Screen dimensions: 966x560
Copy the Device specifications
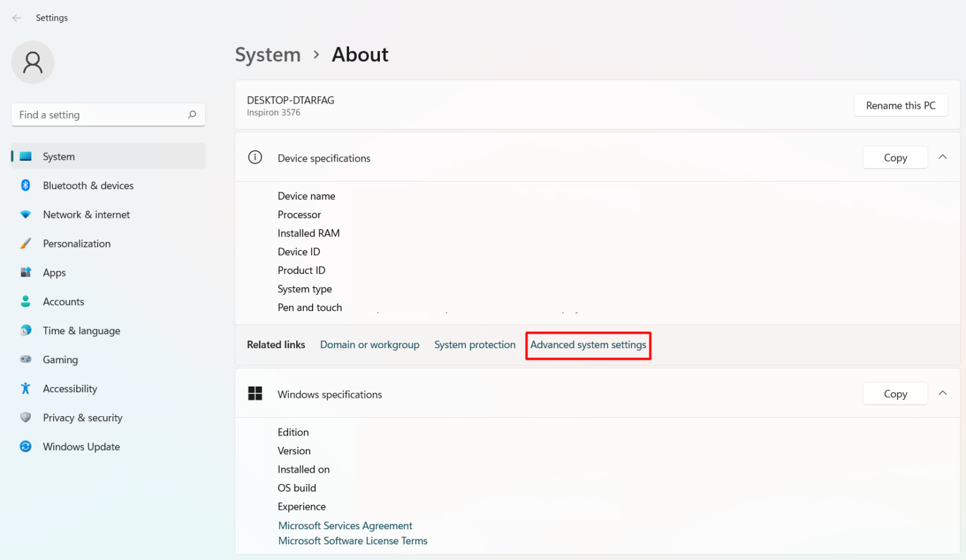click(895, 157)
